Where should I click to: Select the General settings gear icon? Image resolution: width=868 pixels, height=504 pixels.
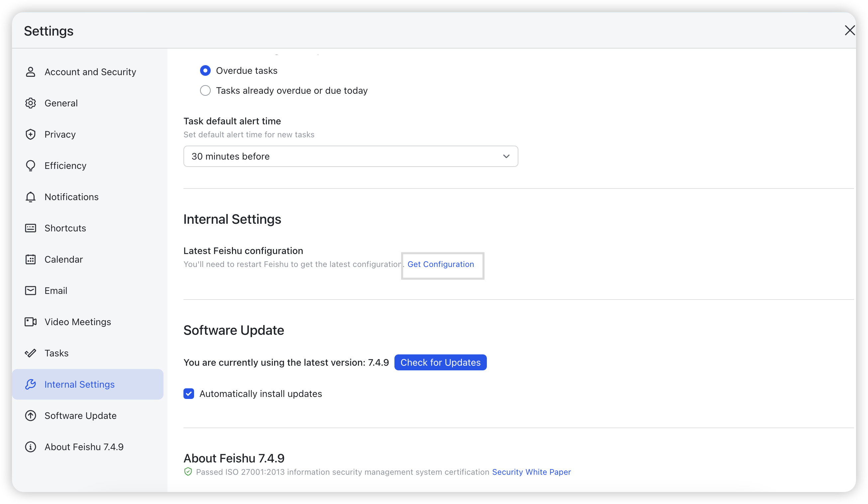[31, 103]
